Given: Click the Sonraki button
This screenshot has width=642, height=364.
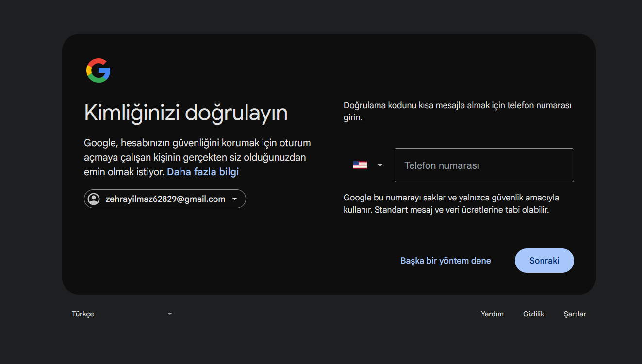Looking at the screenshot, I should (x=544, y=261).
